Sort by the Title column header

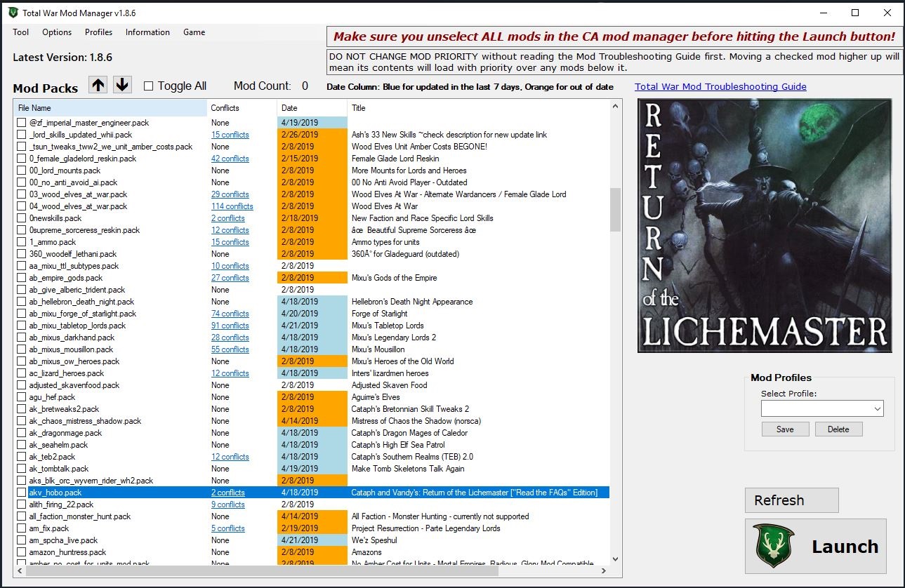click(478, 108)
